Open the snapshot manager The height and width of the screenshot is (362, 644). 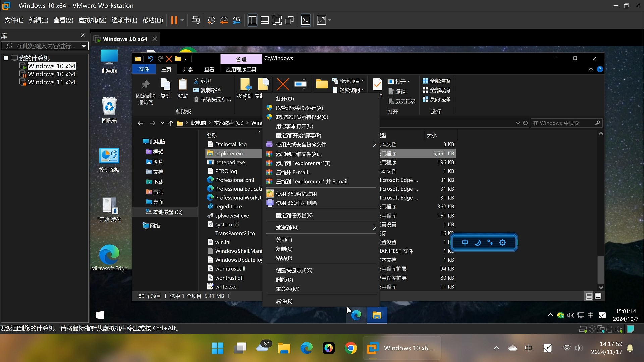[x=237, y=20]
